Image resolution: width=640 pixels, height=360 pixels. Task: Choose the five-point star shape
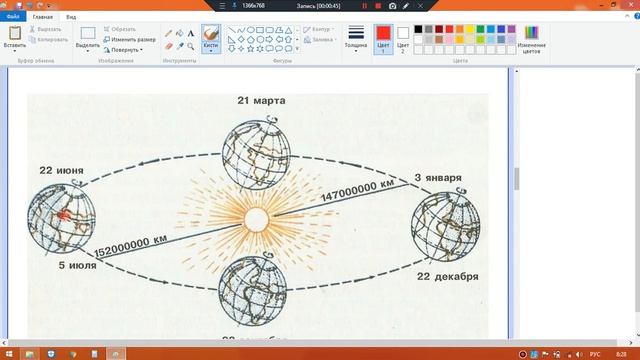(251, 49)
